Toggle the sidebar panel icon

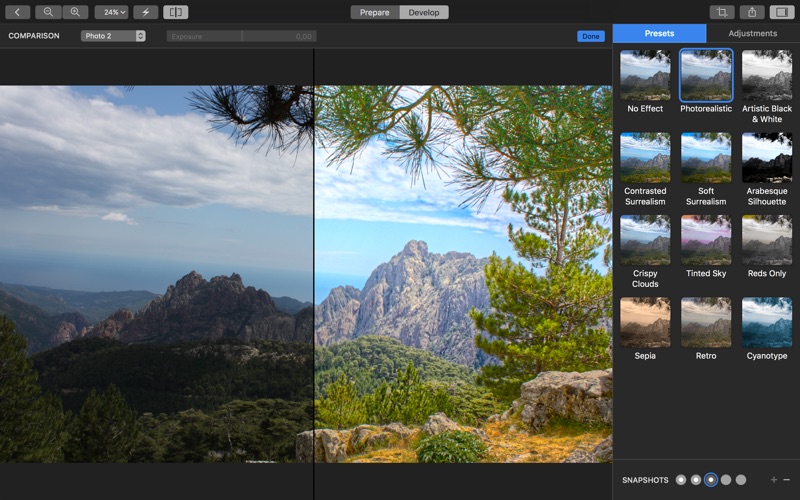coord(782,12)
